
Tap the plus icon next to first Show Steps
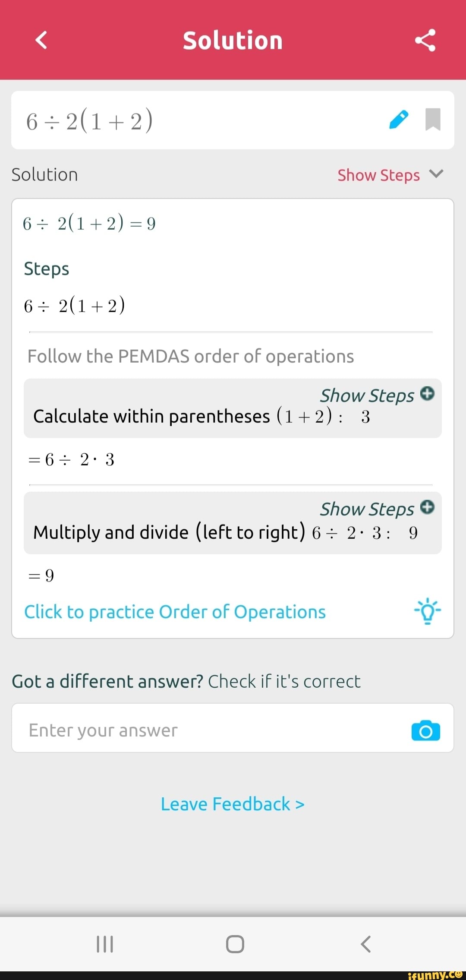point(427,394)
